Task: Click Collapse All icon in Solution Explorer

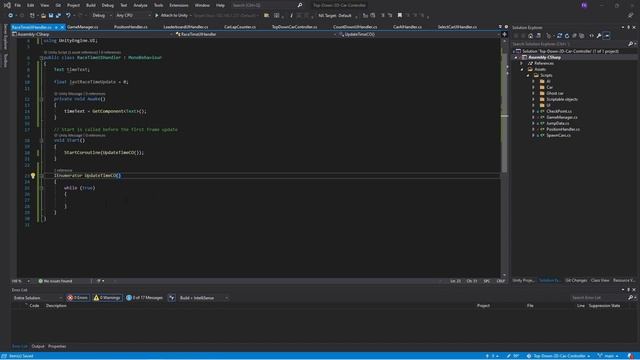Action: pyautogui.click(x=574, y=36)
